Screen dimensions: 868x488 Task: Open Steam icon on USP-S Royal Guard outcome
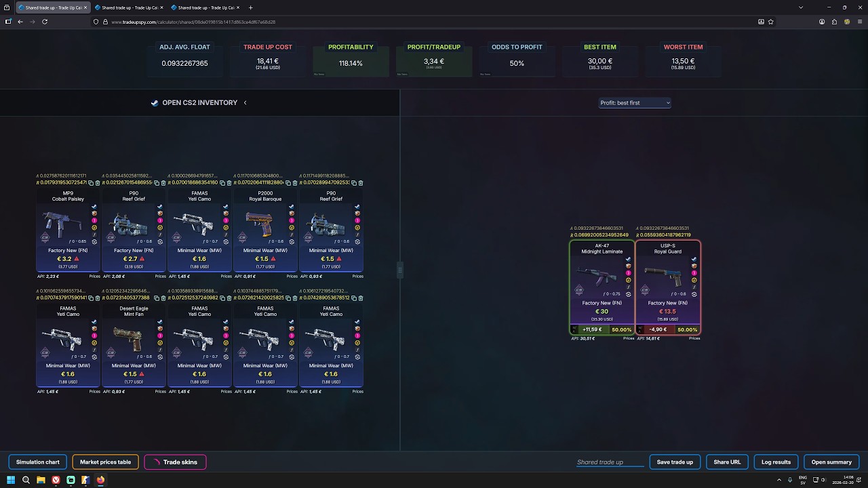point(694,259)
